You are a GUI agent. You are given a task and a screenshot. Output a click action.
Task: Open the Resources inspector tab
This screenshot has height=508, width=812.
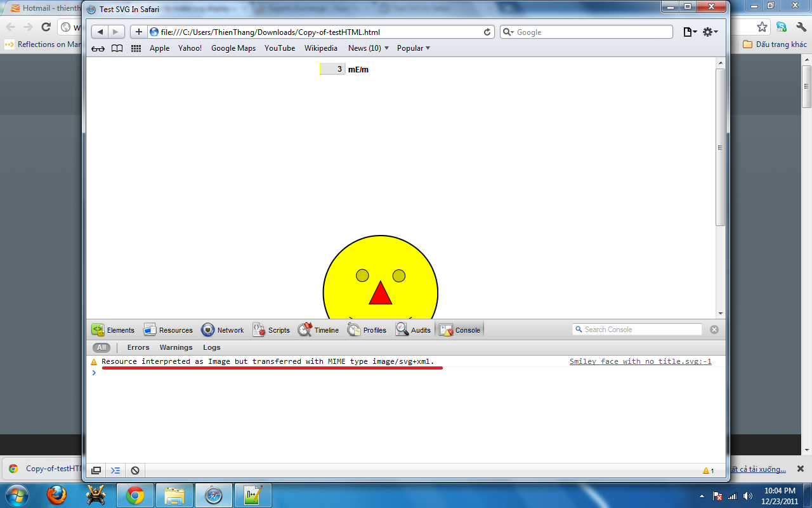point(168,330)
